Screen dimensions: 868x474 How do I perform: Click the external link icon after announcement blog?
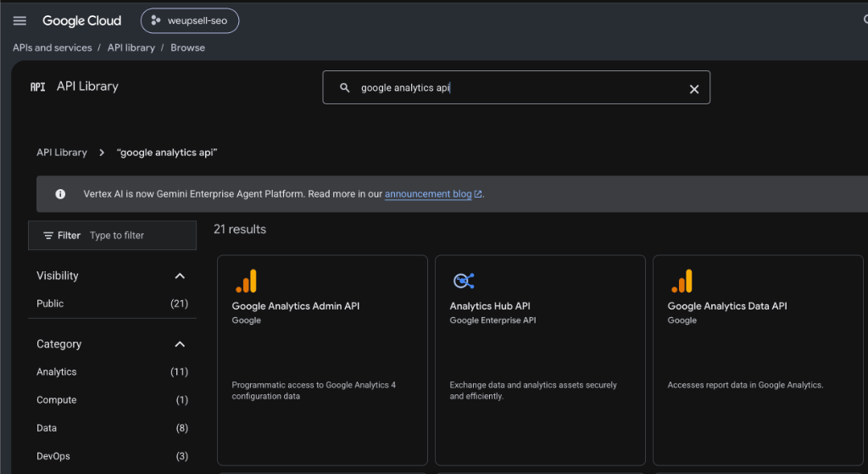[x=478, y=194]
